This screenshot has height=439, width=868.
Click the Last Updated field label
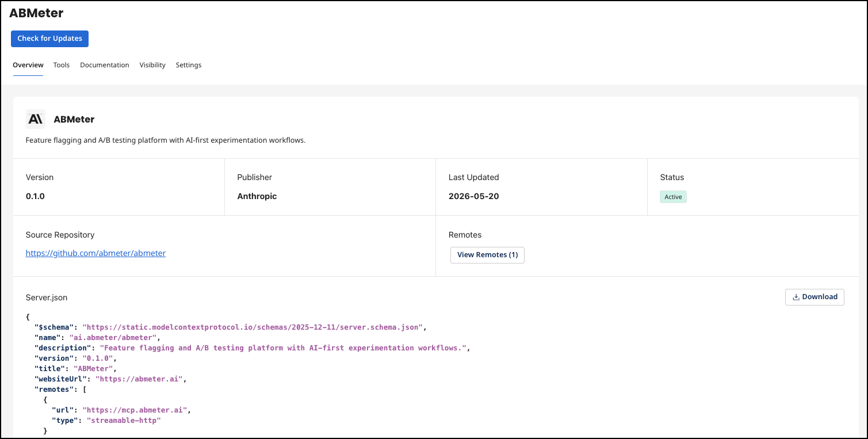(474, 177)
